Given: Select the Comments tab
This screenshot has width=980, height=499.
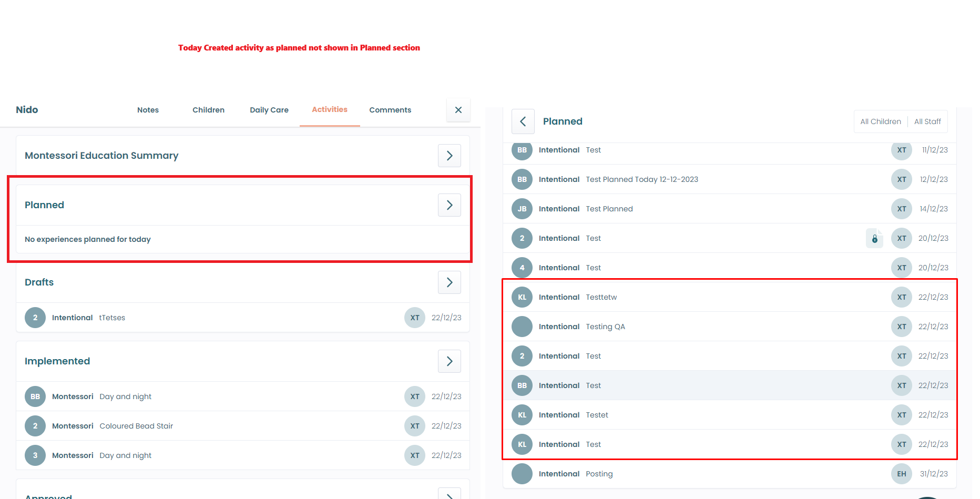Looking at the screenshot, I should 390,110.
